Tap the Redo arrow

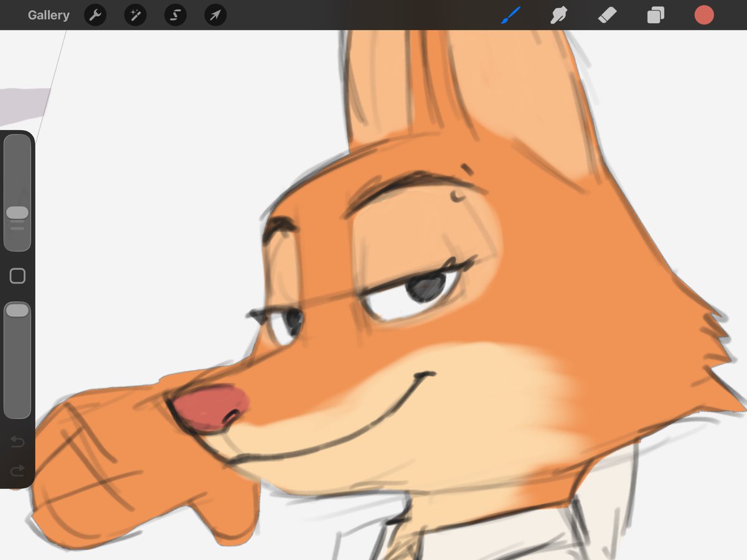(x=17, y=470)
